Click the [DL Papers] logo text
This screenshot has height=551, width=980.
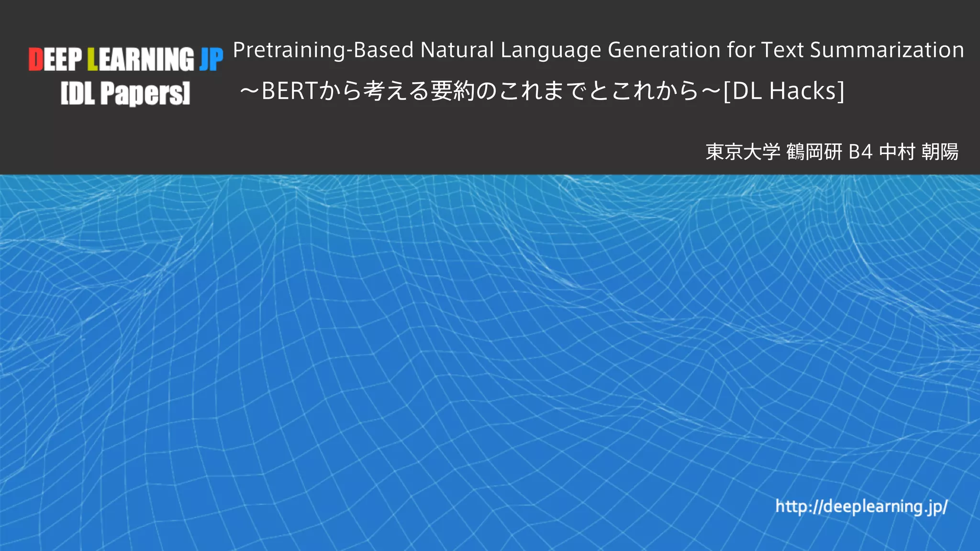click(125, 93)
